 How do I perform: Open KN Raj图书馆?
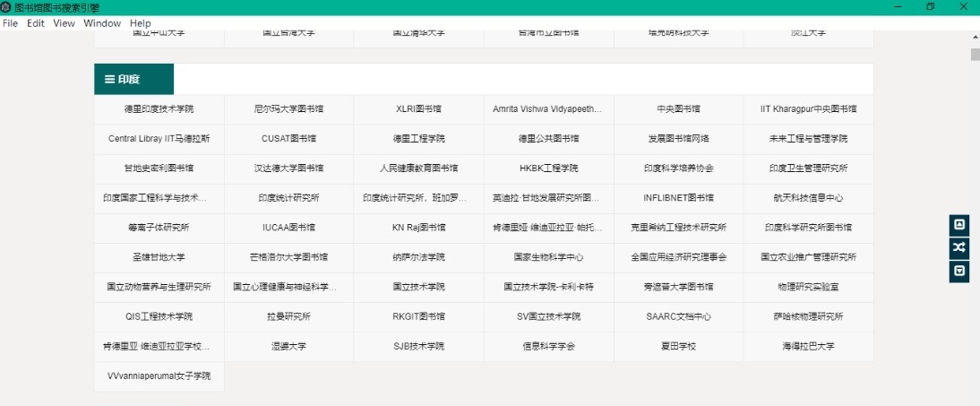[418, 228]
